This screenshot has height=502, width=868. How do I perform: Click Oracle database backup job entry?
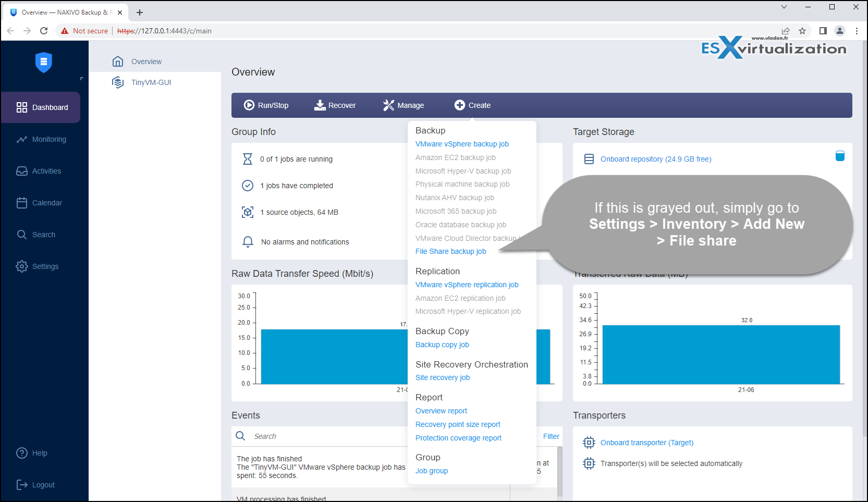tap(460, 225)
